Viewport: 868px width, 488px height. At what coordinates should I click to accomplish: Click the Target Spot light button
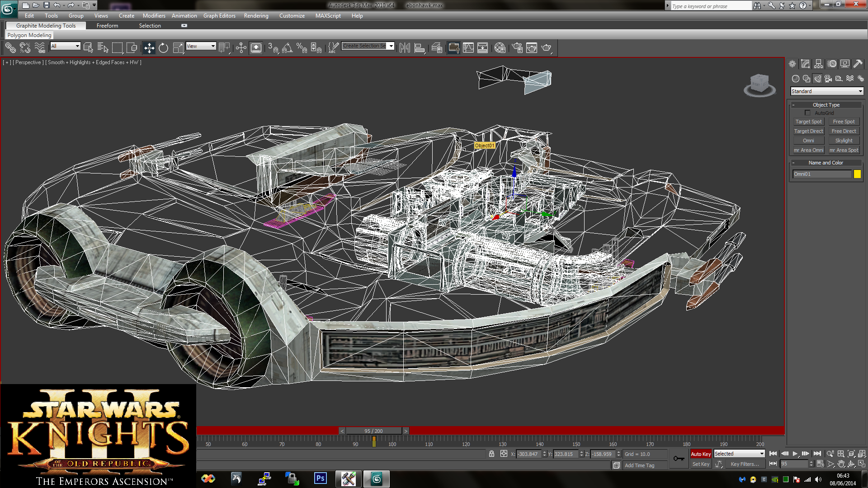pyautogui.click(x=808, y=122)
